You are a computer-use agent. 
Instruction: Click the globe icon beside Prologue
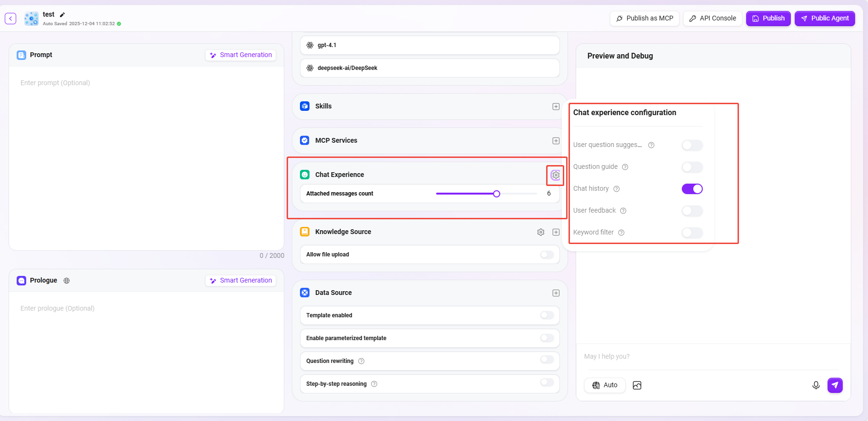(x=67, y=281)
